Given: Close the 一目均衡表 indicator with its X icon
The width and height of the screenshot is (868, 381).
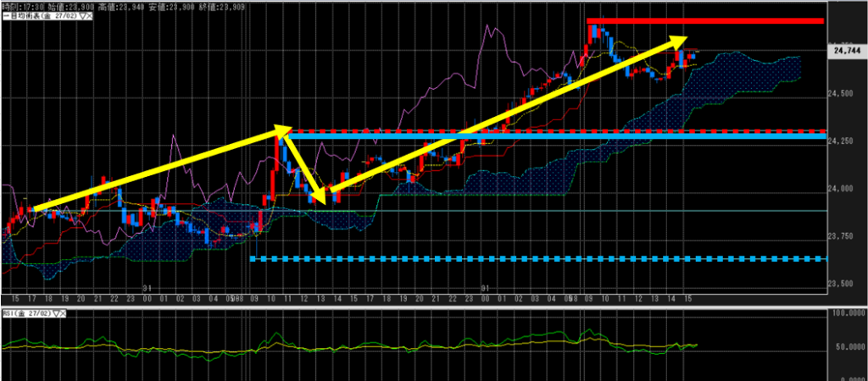Looking at the screenshot, I should point(89,16).
